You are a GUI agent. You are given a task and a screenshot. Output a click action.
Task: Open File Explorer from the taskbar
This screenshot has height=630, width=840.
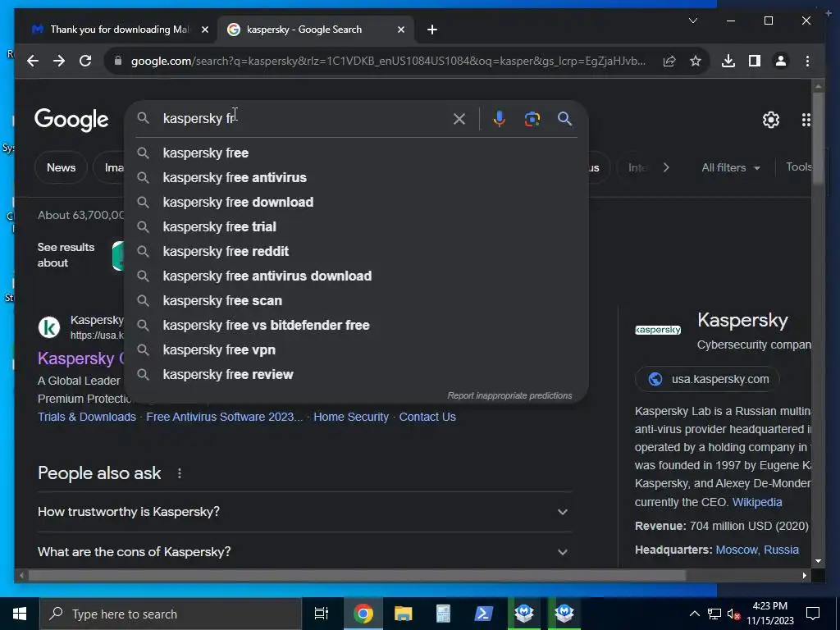[403, 614]
